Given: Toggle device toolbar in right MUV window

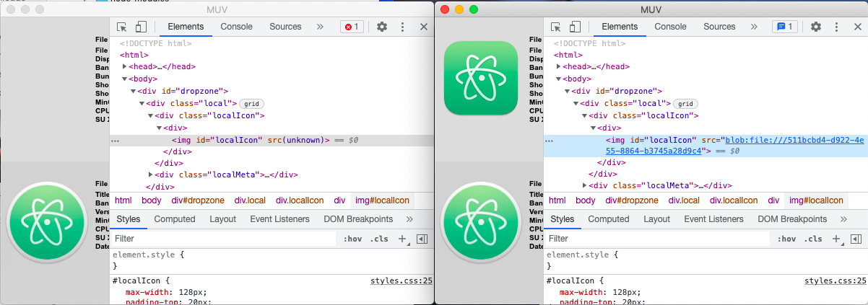Looking at the screenshot, I should [x=576, y=27].
